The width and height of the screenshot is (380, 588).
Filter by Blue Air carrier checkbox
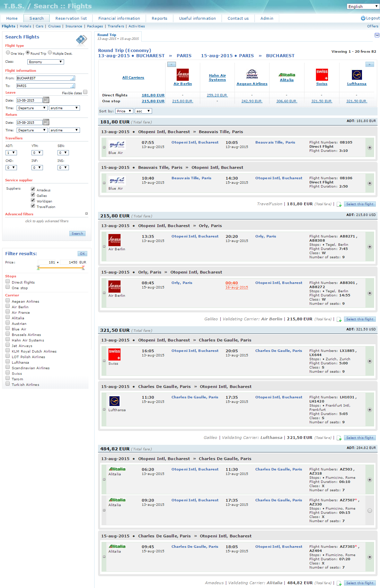click(8, 329)
